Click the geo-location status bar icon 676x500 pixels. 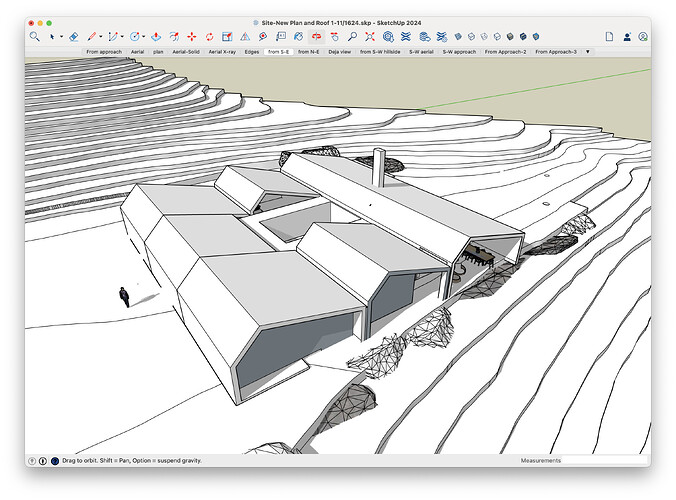point(31,461)
